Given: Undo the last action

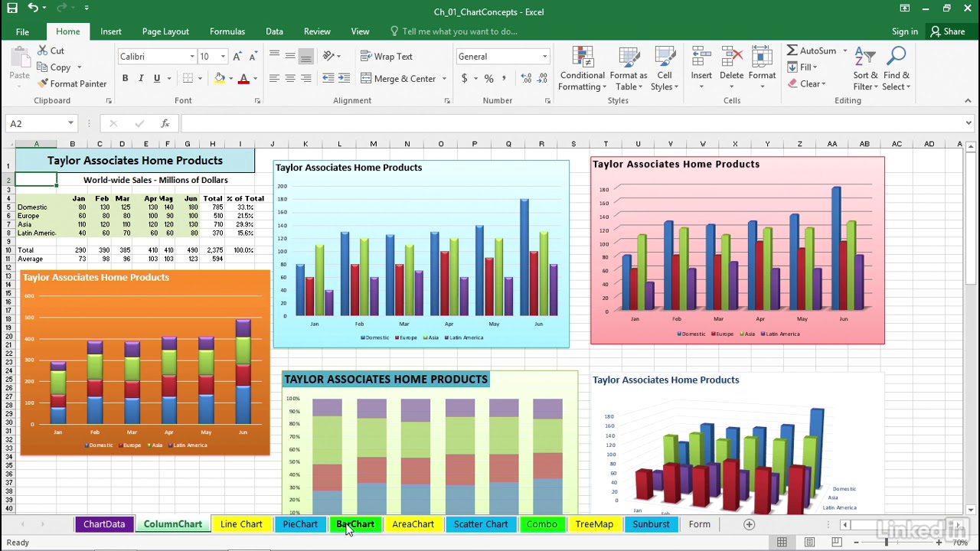Looking at the screenshot, I should point(33,8).
